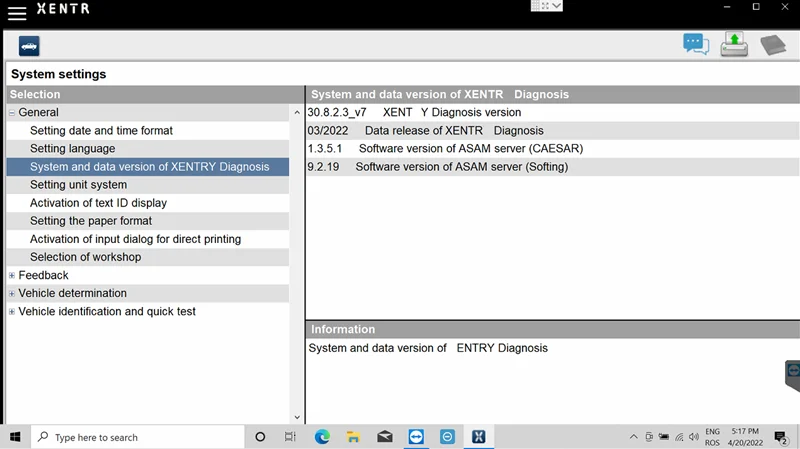
Task: Expand the Feedback tree node
Action: [12, 276]
